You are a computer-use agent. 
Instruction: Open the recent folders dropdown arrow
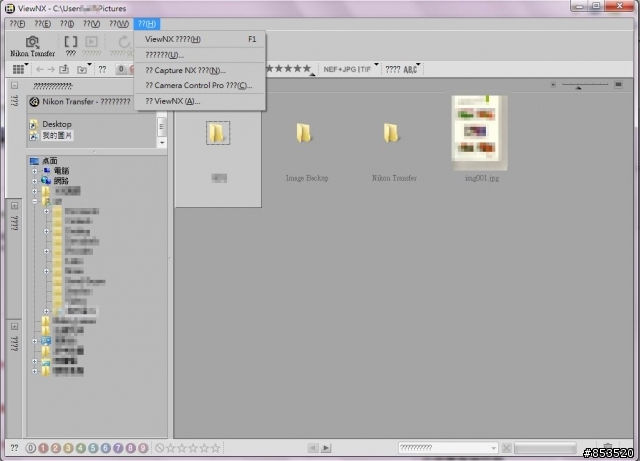[x=89, y=65]
